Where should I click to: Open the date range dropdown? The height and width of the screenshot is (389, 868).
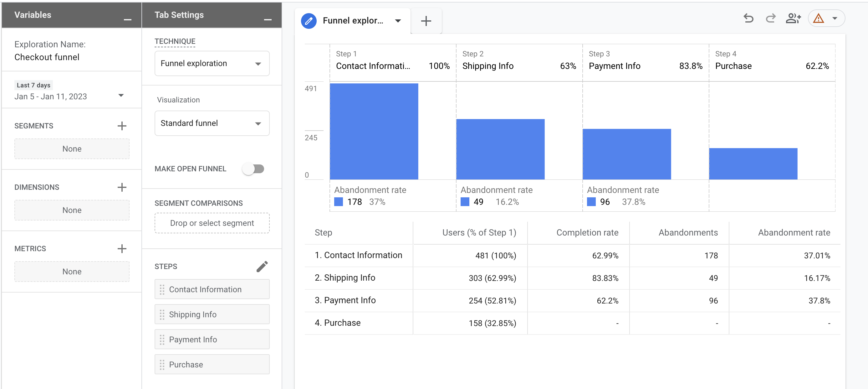coord(121,96)
